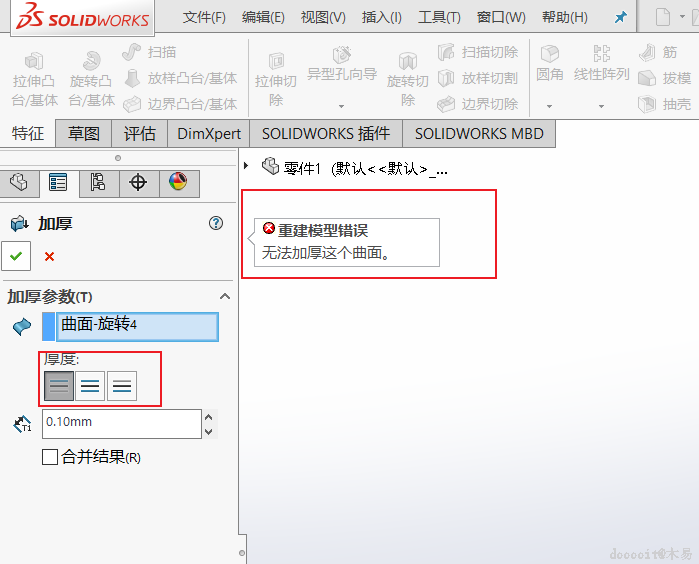Pin the menu bar with pushpin icon
Image resolution: width=699 pixels, height=564 pixels.
pos(620,17)
